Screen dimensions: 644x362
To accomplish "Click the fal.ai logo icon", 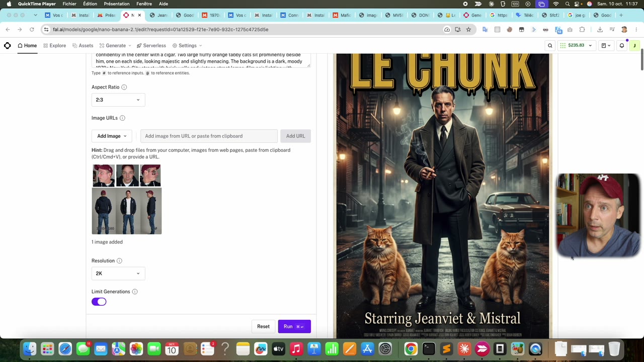I will pos(8,45).
